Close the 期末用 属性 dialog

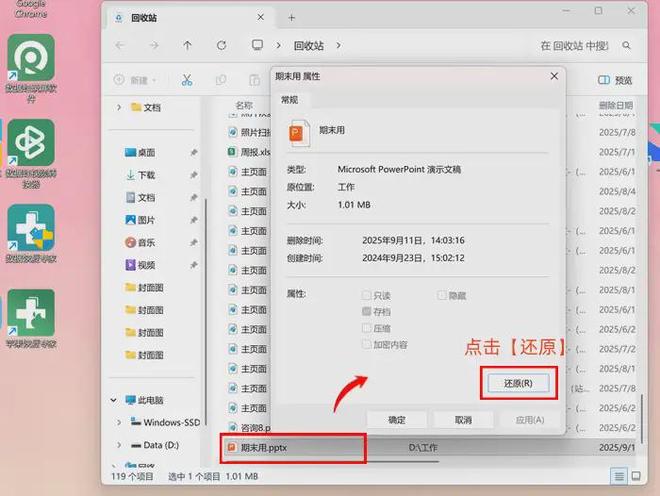click(554, 76)
